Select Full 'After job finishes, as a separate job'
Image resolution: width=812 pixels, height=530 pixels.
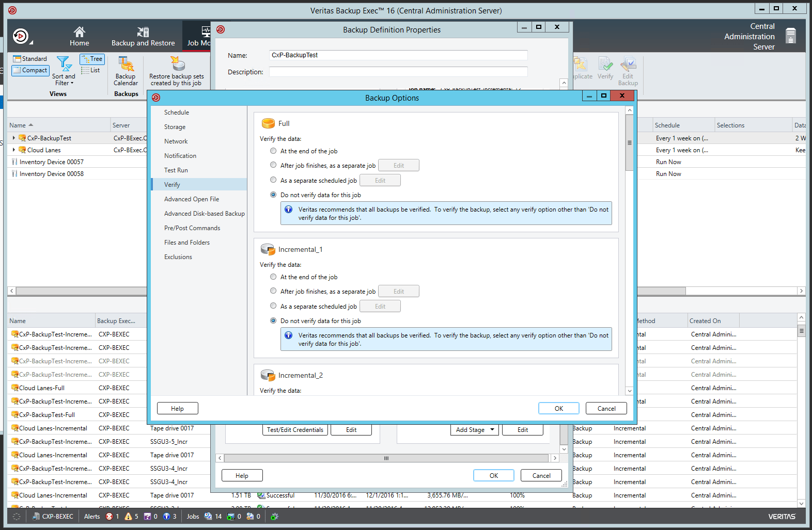click(273, 165)
